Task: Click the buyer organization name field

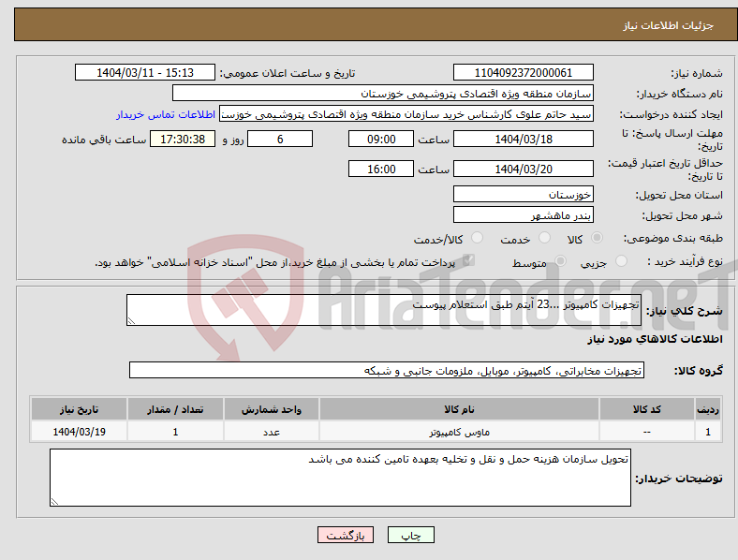Action: tap(383, 93)
